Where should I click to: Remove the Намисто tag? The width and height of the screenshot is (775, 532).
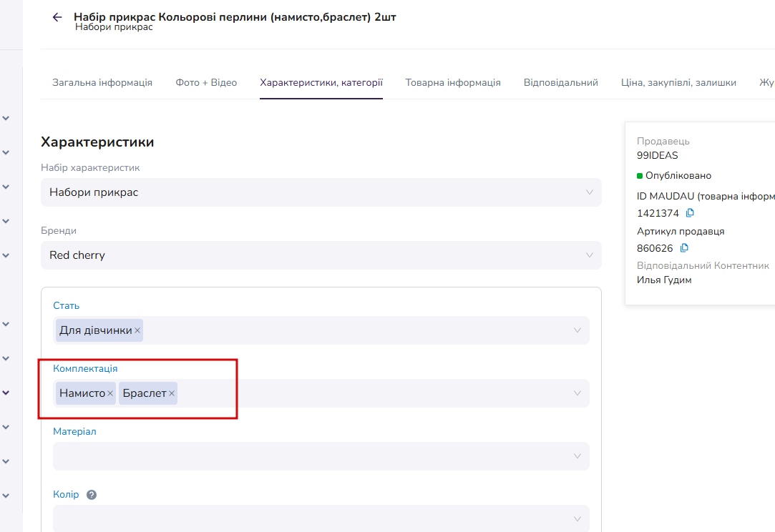110,393
